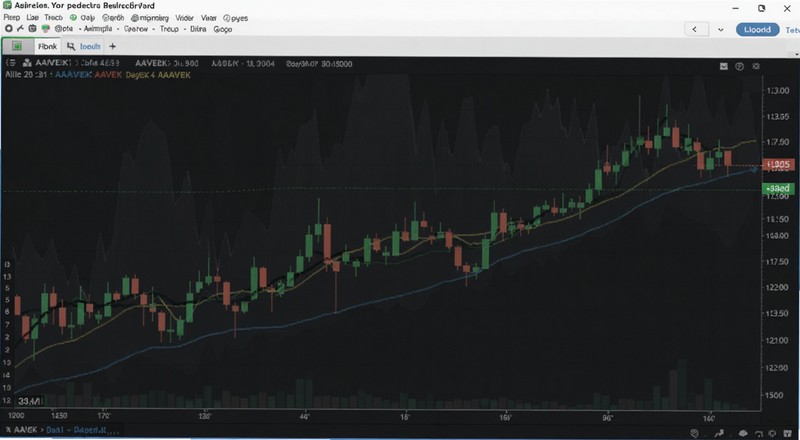Click the circular icon in the bottom status bar
Viewport: 800px width, 440px height.
(694, 433)
